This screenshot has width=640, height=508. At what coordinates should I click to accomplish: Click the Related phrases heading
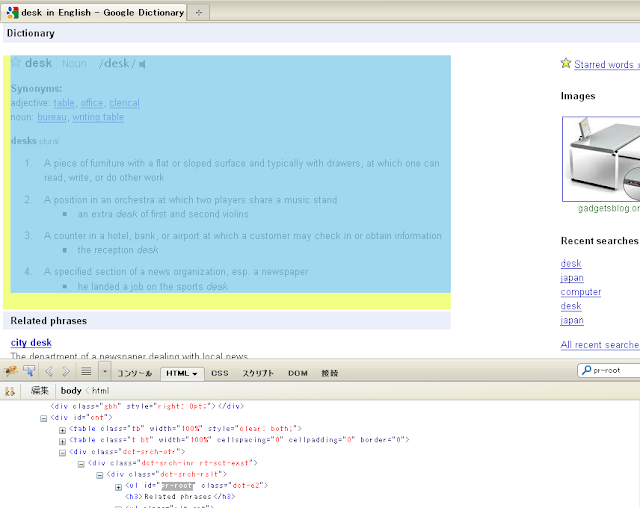coord(49,321)
